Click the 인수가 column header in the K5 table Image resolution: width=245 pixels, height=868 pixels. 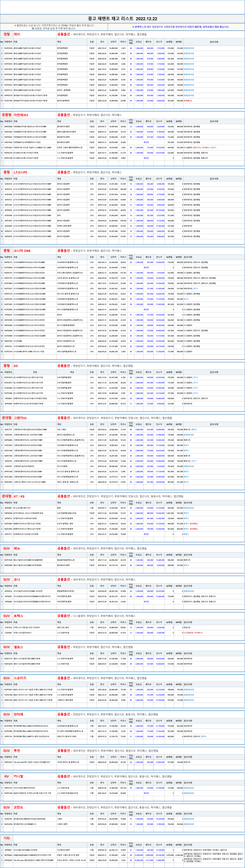[159, 372]
